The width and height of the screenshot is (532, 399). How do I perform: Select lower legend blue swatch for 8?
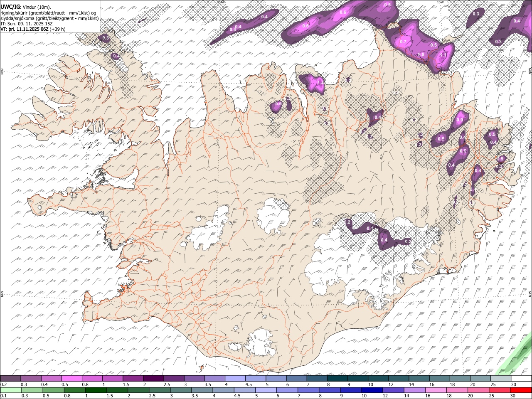(329, 390)
